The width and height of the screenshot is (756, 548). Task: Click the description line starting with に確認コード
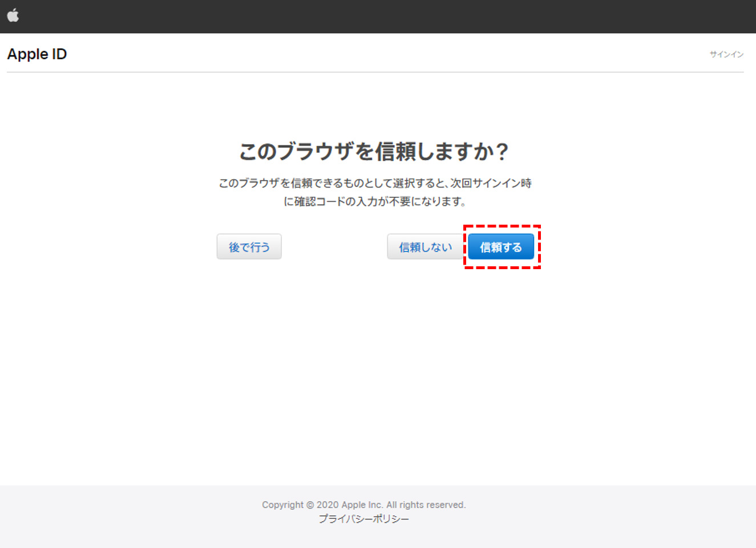375,201
